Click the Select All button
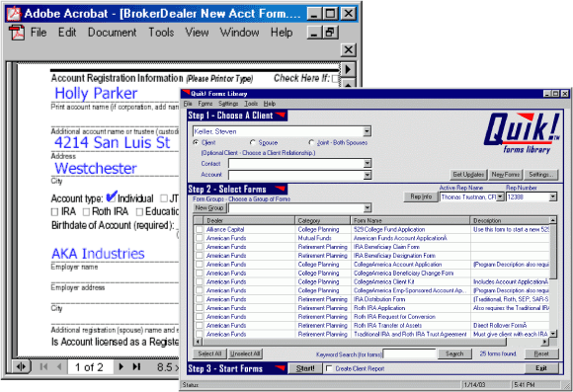 pyautogui.click(x=209, y=353)
